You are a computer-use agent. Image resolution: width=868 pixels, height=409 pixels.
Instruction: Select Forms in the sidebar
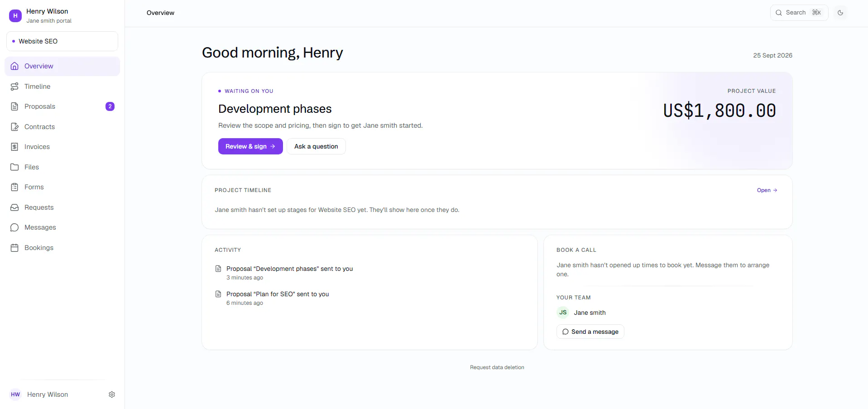tap(62, 187)
